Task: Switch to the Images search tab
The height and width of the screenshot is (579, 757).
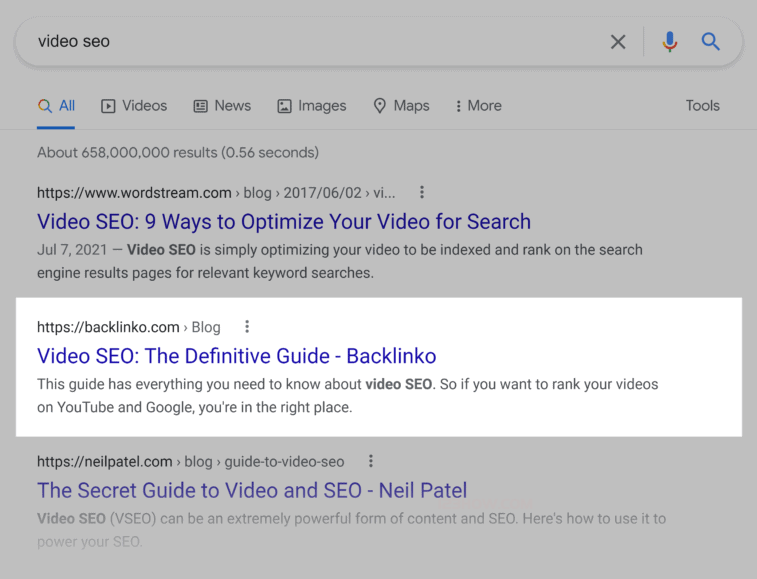Action: (312, 106)
